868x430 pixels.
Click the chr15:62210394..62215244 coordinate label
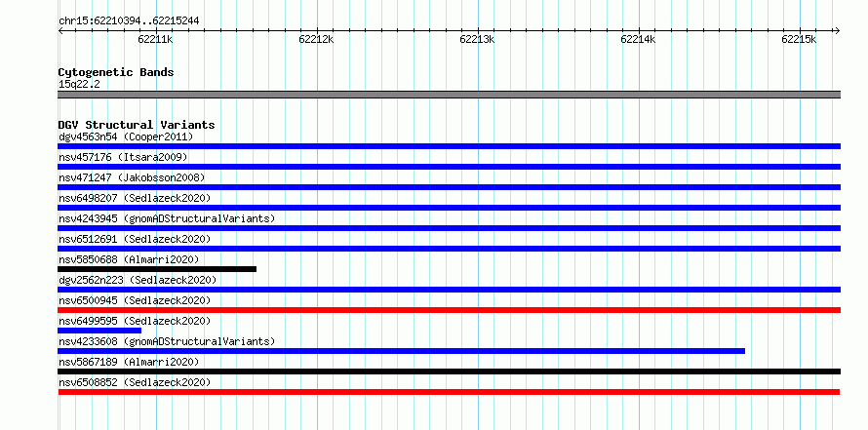point(129,21)
